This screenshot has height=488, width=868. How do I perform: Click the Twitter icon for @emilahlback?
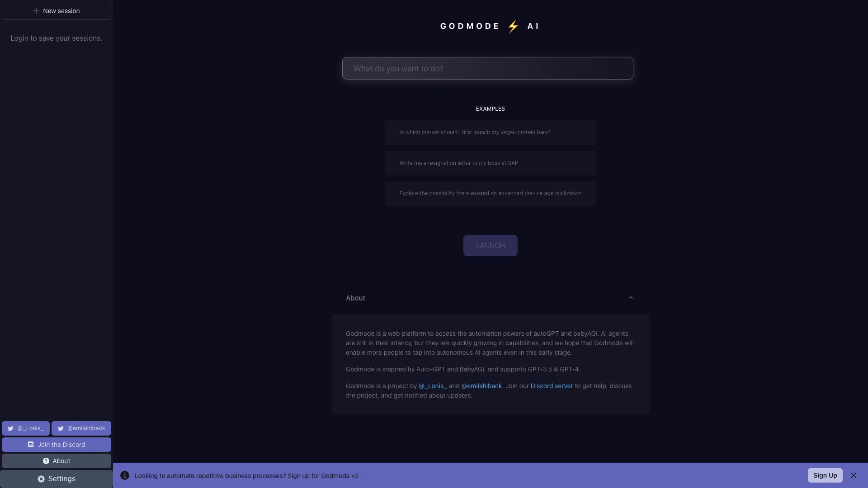(x=61, y=428)
